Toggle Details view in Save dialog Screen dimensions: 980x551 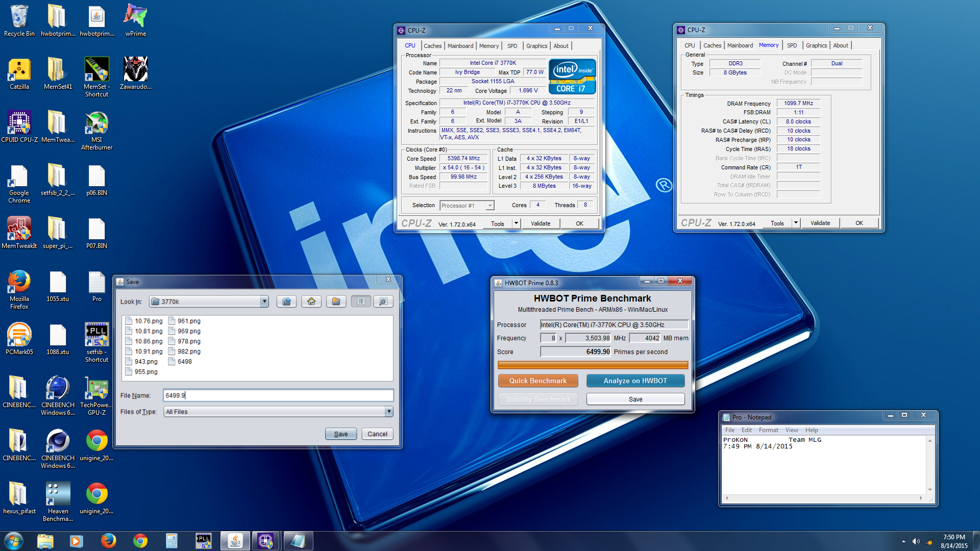(383, 302)
